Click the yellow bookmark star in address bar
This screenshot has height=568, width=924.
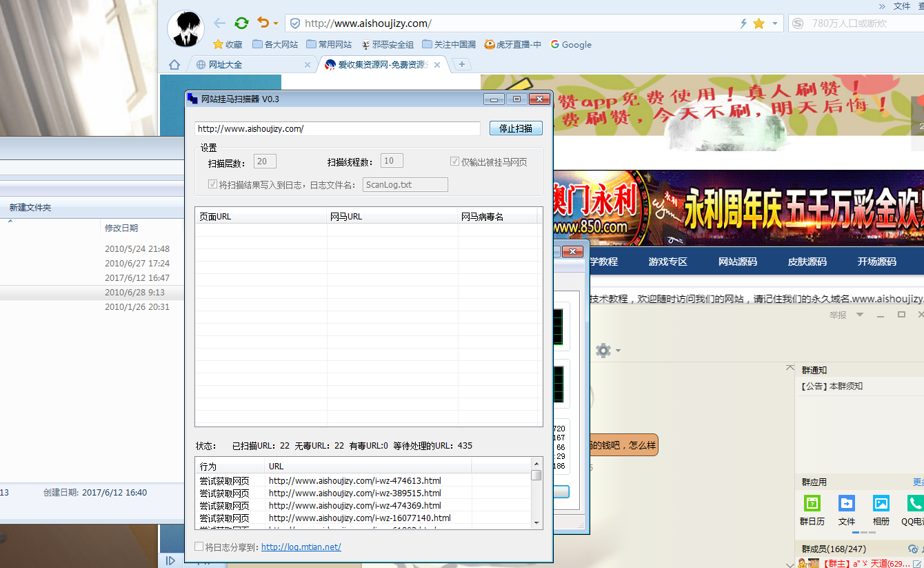tap(759, 23)
